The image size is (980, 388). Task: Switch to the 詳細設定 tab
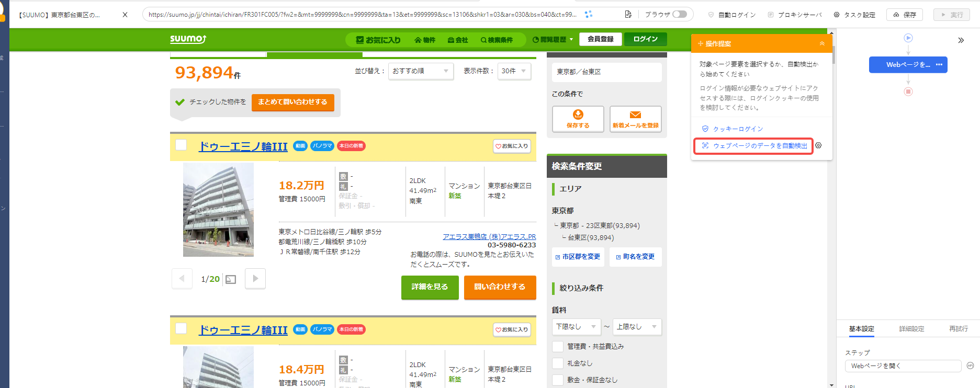coord(911,329)
